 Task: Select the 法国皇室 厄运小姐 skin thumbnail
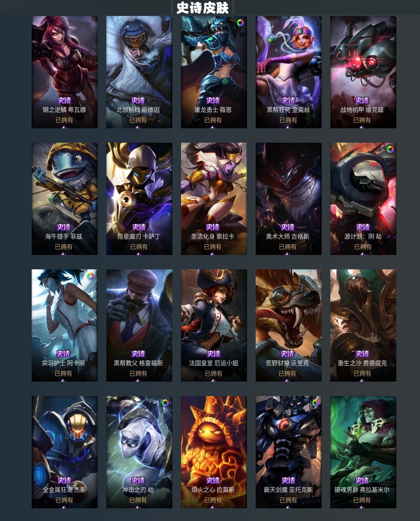214,325
